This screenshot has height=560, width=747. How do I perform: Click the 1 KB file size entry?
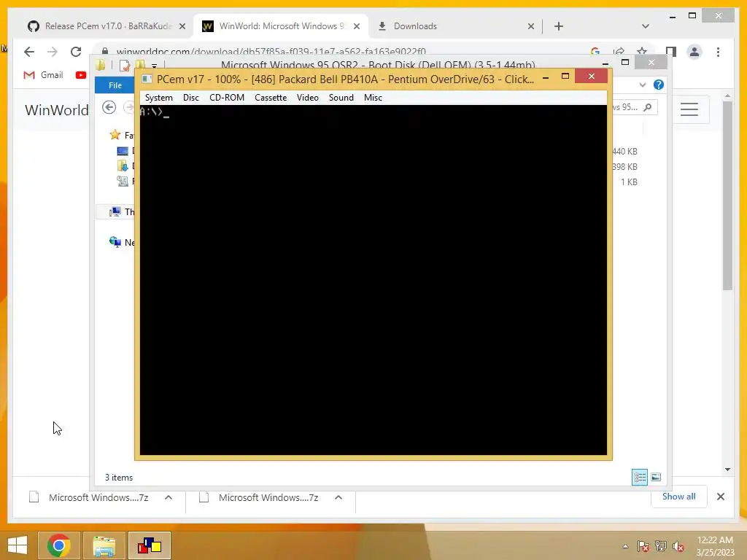[628, 182]
